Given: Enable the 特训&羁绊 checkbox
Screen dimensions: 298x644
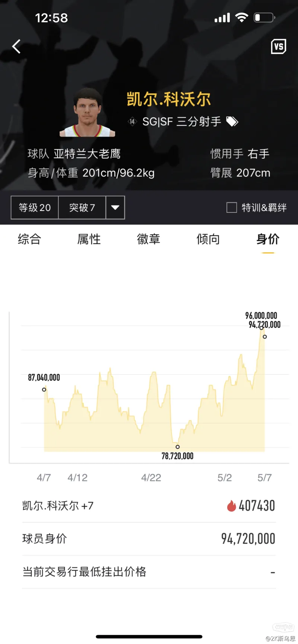Looking at the screenshot, I should (232, 208).
